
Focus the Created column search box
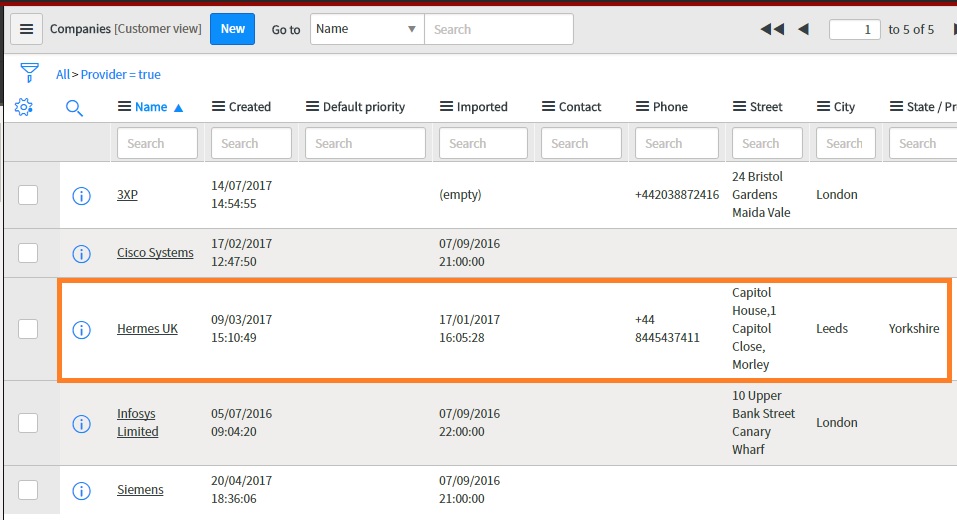[x=251, y=143]
